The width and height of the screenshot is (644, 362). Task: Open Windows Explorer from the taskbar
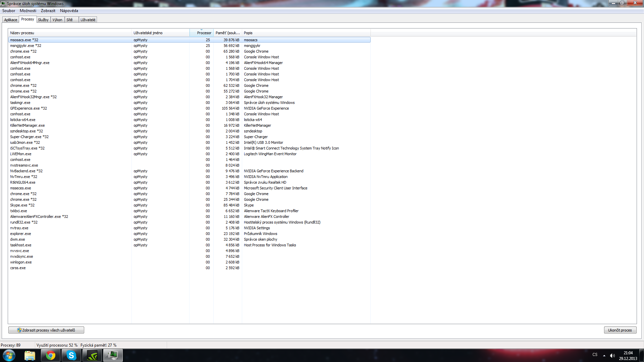tap(30, 355)
